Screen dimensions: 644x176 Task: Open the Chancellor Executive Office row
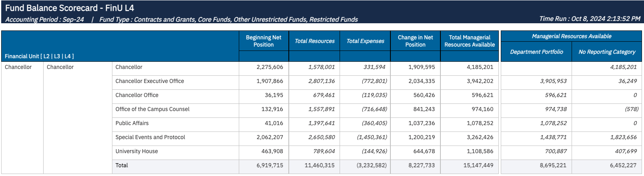click(150, 81)
